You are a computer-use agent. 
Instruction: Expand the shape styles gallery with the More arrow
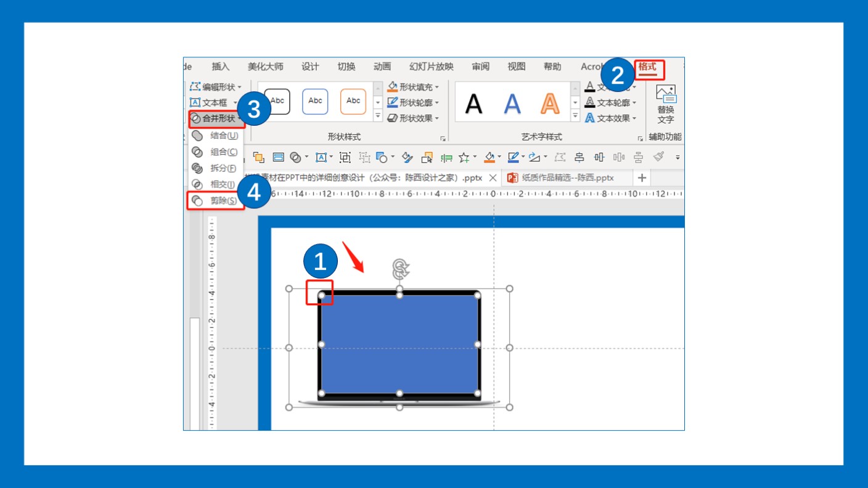378,116
